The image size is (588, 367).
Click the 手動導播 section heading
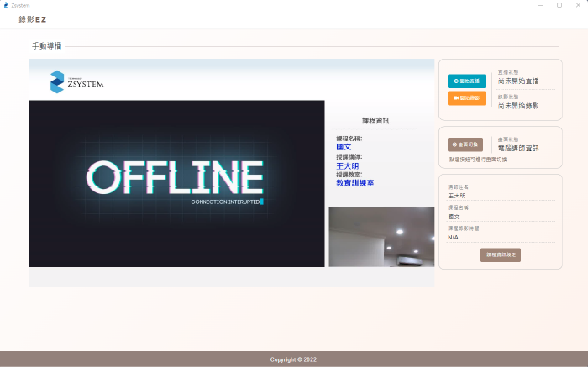(x=47, y=45)
